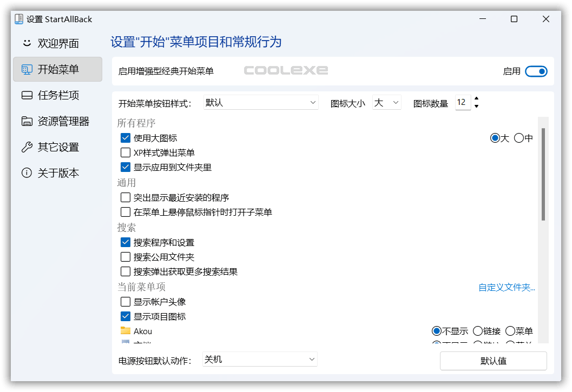Screen dimensions: 572x392
Task: Click the 资源管理器 folder icon
Action: (x=27, y=121)
